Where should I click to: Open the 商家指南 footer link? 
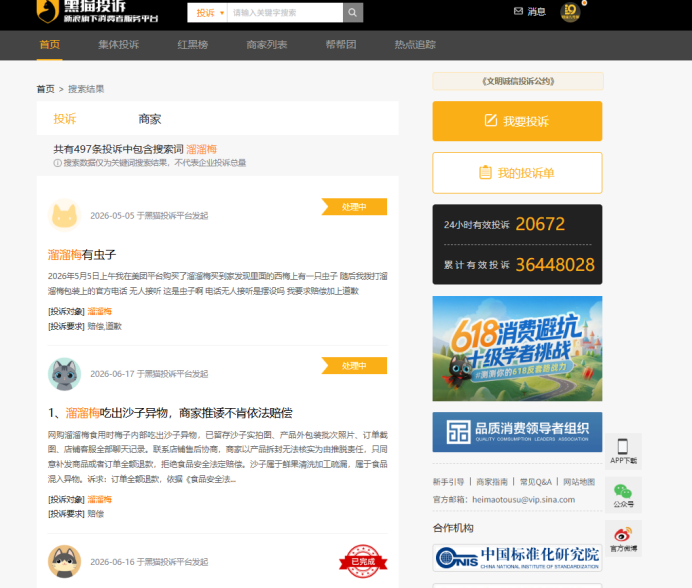click(x=492, y=482)
